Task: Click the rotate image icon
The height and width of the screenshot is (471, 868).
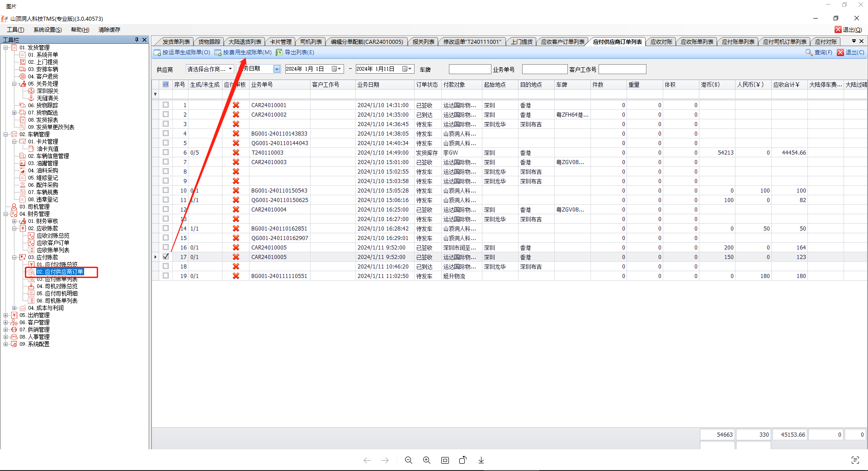Action: tap(462, 460)
